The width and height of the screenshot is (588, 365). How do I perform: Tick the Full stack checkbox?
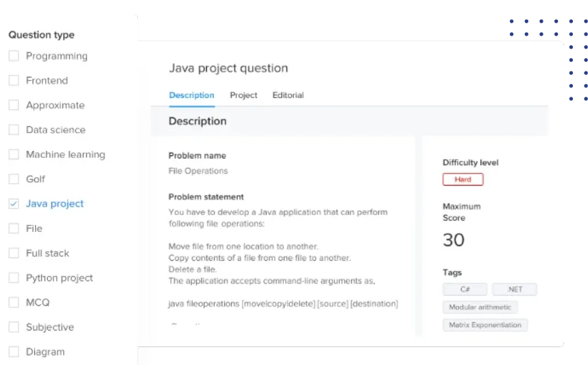(14, 253)
